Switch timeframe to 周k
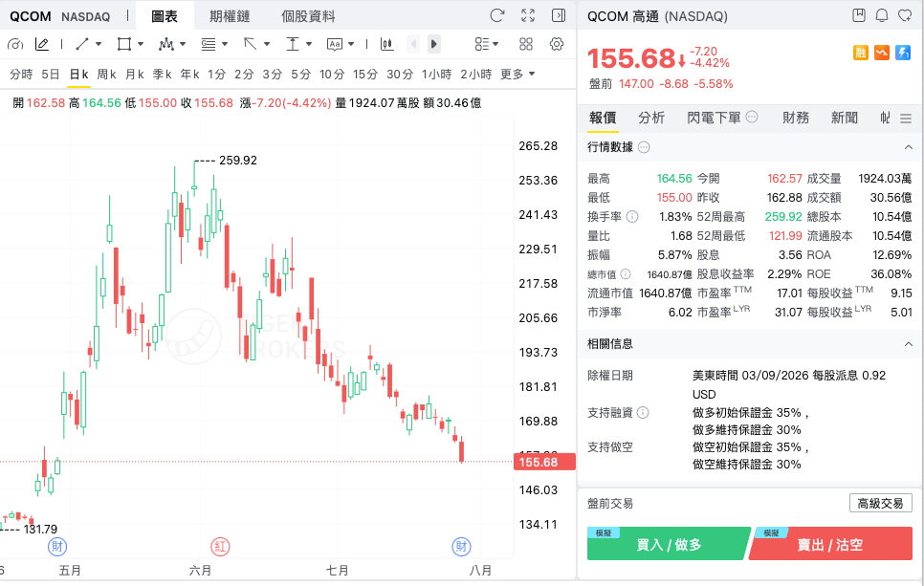The height and width of the screenshot is (586, 924). coord(107,75)
